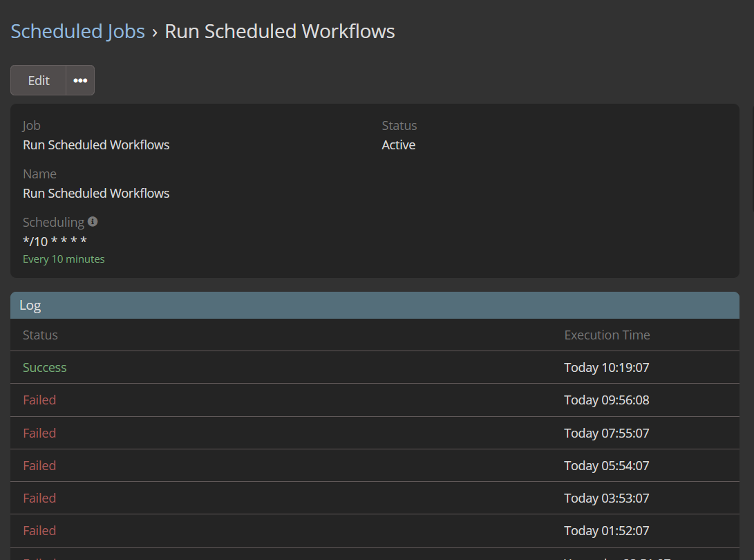Click the Execution Time column header

coord(607,335)
